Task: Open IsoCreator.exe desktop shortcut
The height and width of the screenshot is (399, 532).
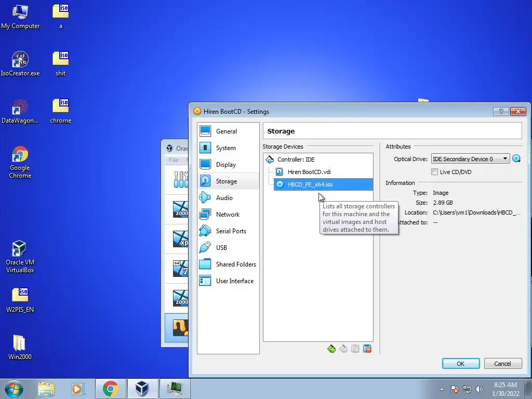Action: 20,64
